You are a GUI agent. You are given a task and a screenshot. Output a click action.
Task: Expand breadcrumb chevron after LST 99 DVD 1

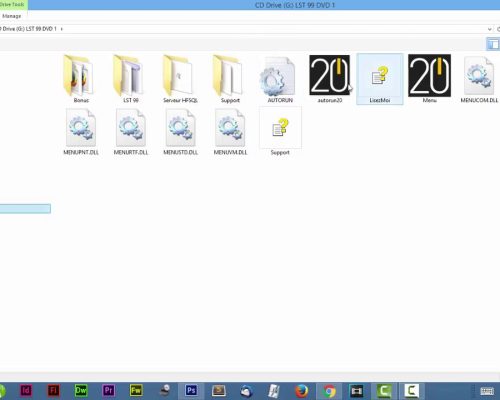click(61, 29)
